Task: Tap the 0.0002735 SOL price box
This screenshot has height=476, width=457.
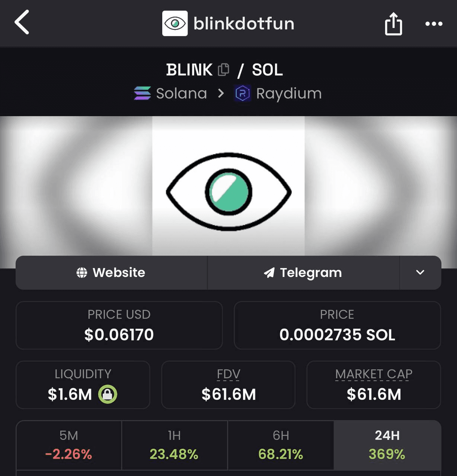Action: click(337, 325)
